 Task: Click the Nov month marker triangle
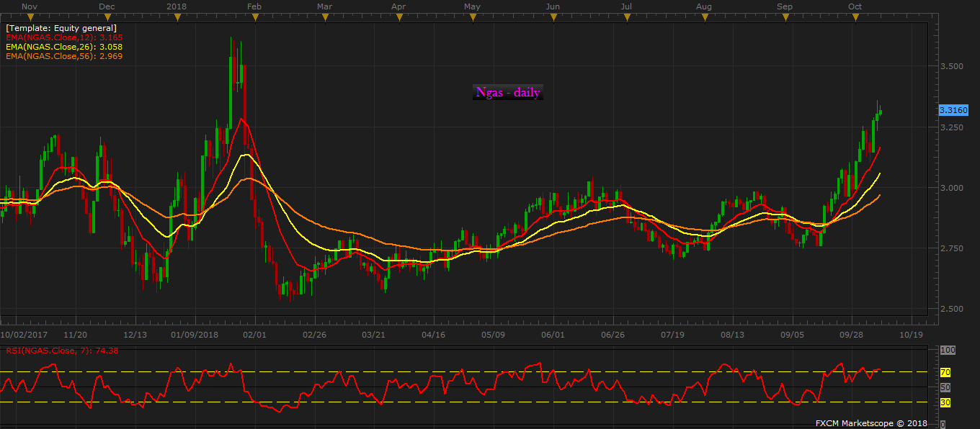tap(30, 17)
